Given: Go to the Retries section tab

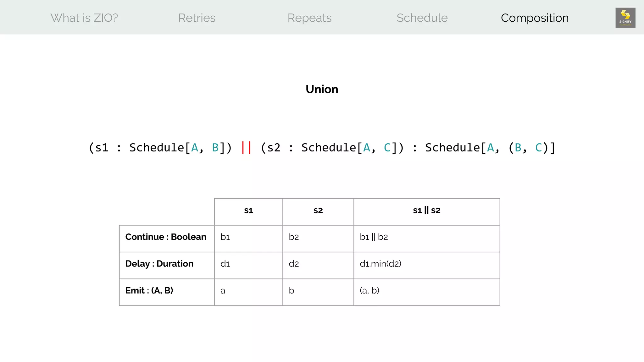Looking at the screenshot, I should 197,18.
